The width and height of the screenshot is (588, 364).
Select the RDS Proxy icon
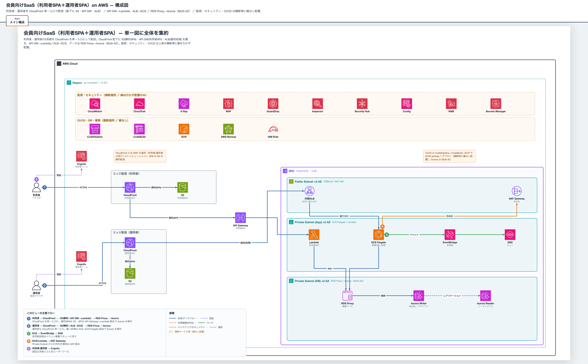pos(347,296)
